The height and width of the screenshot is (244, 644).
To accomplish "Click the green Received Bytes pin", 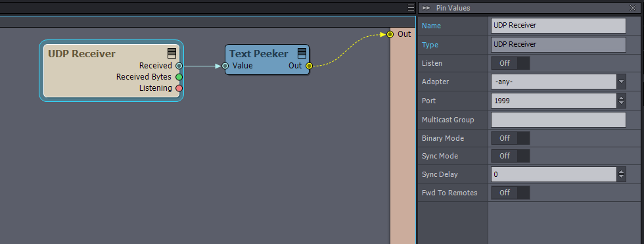I will tap(179, 77).
